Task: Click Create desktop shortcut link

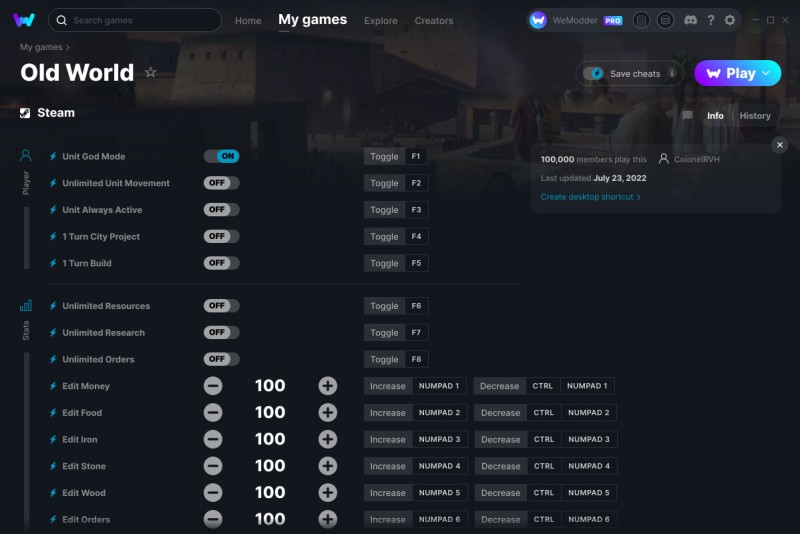Action: (590, 197)
